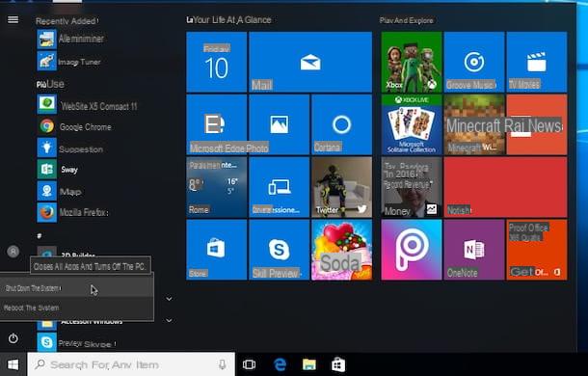This screenshot has width=588, height=376.
Task: Expand the Accessori Windows folder chevron
Action: [169, 320]
